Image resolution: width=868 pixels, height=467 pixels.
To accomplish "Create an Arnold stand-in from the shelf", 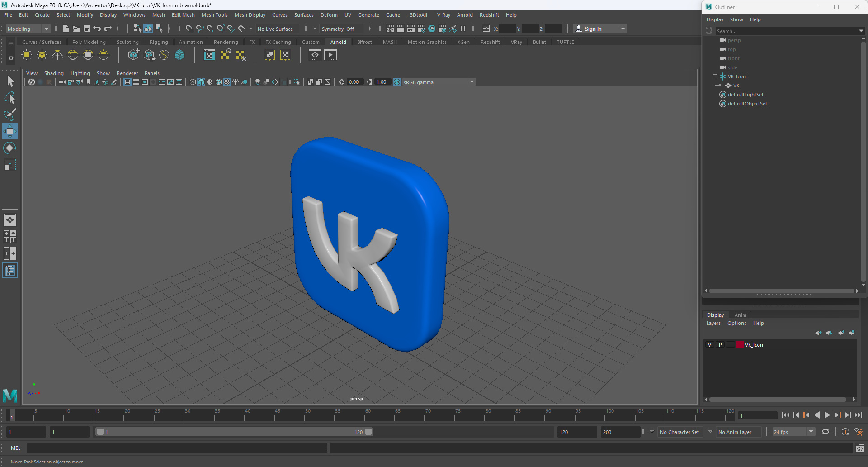I will (133, 55).
